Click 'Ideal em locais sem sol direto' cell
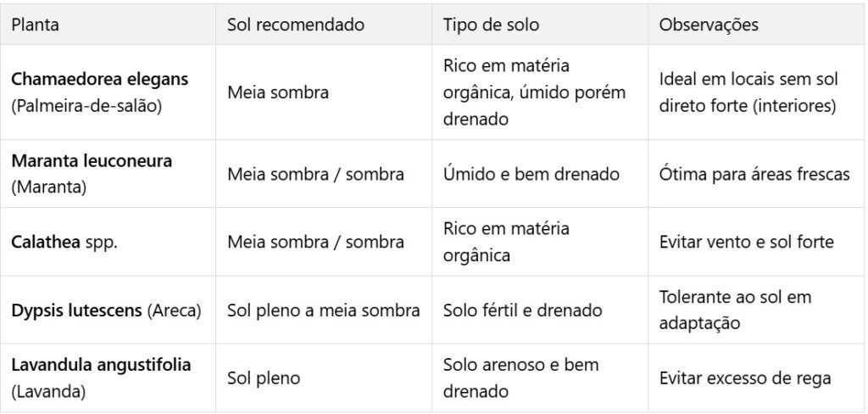The width and height of the screenshot is (868, 414). pyautogui.click(x=748, y=92)
